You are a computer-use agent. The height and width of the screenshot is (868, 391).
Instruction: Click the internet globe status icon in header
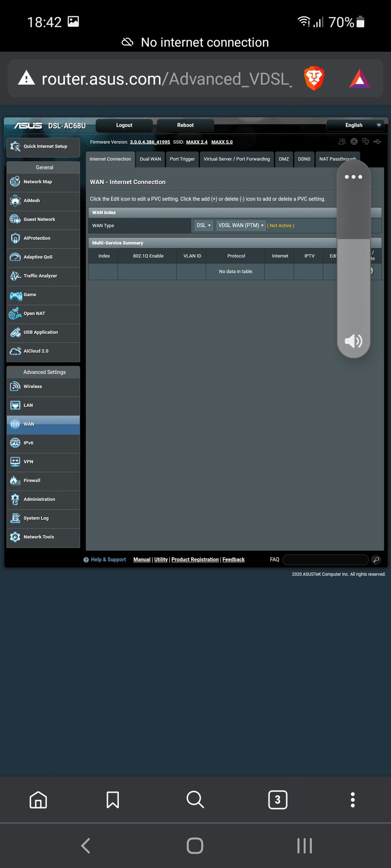(354, 142)
